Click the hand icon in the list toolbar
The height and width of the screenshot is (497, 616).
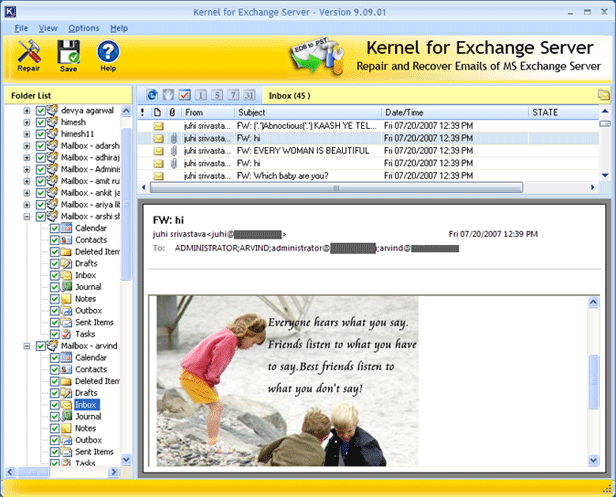pos(169,95)
